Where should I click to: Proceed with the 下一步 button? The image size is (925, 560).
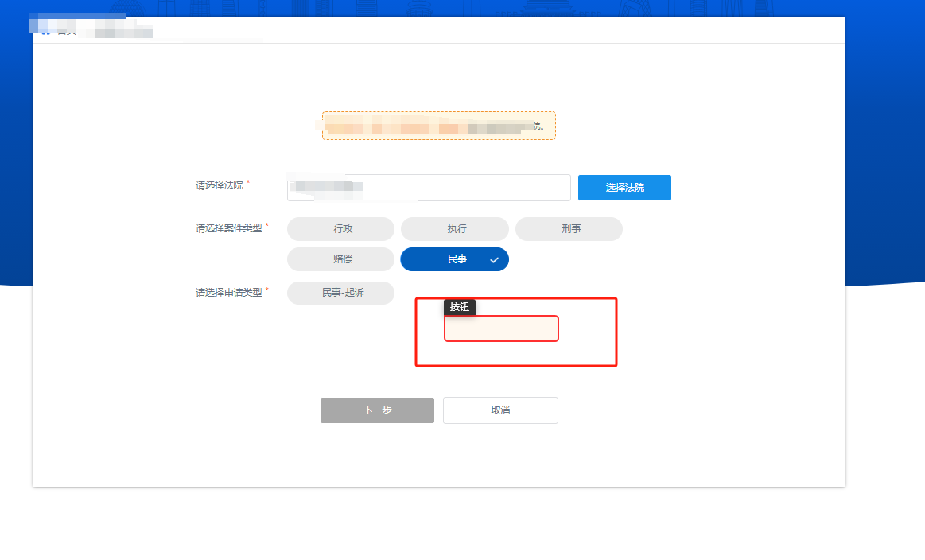tap(378, 410)
